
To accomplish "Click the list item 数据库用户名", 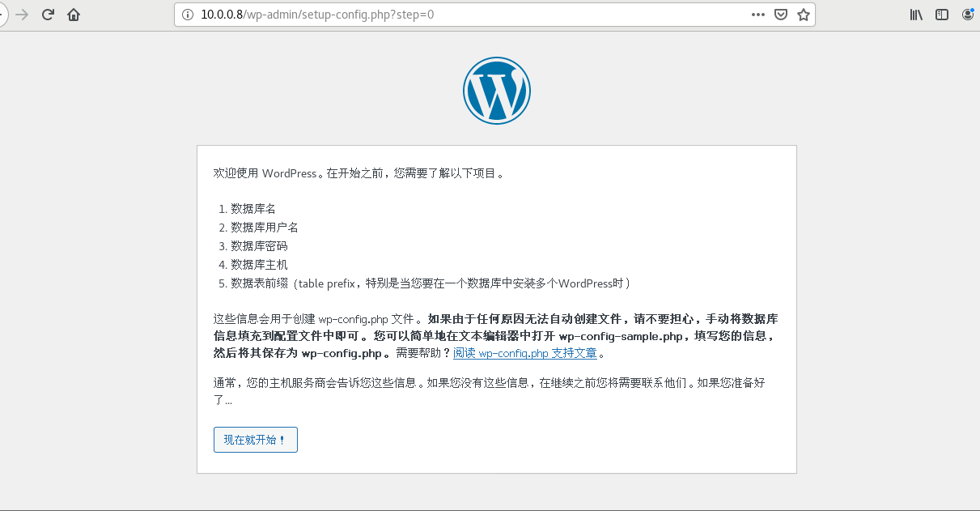I will pos(265,228).
